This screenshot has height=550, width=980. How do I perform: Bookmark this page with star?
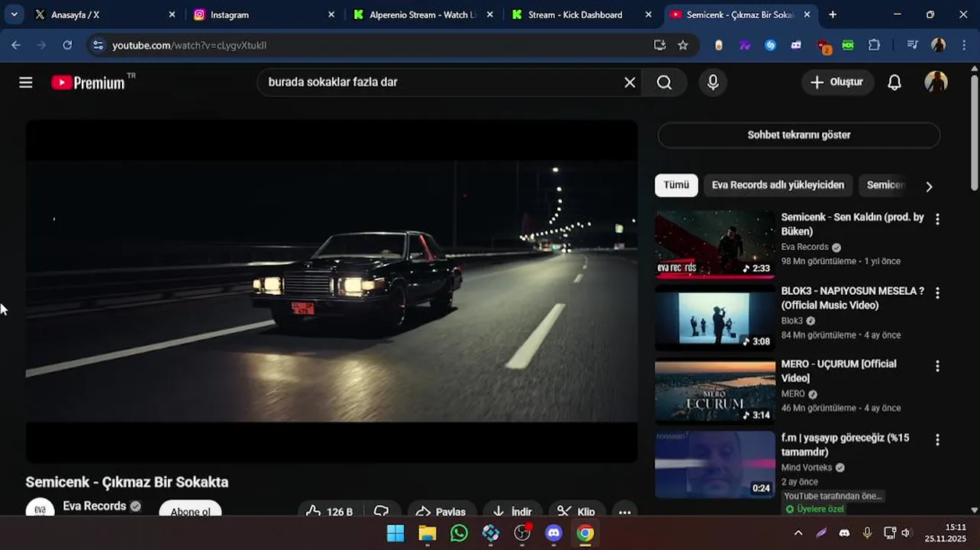pos(683,45)
